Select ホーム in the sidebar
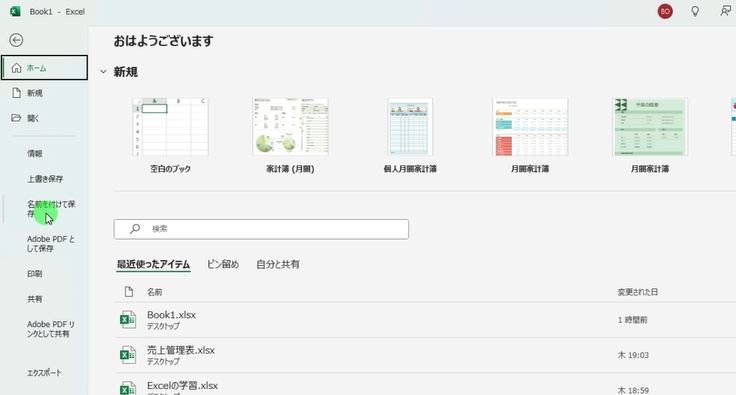The width and height of the screenshot is (736, 395). click(44, 68)
